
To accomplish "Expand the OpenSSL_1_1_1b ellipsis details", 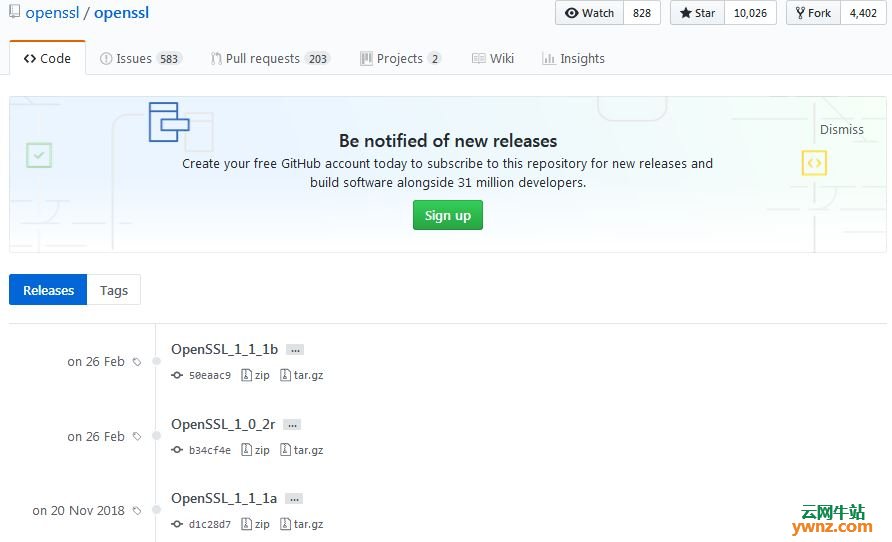I will 295,350.
